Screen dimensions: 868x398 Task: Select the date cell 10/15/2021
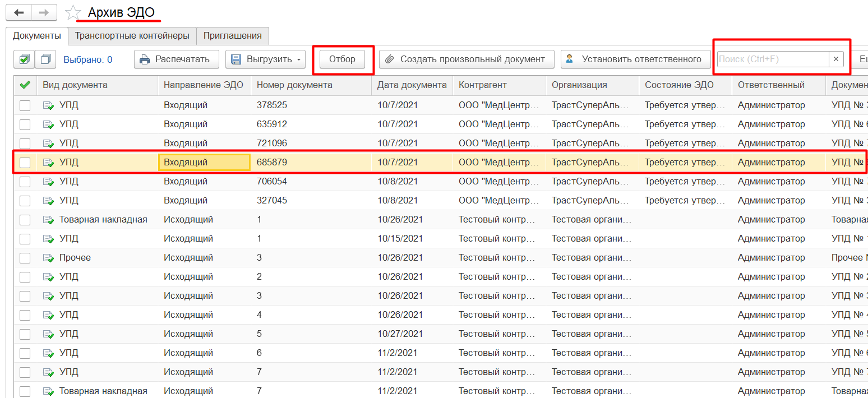point(412,239)
